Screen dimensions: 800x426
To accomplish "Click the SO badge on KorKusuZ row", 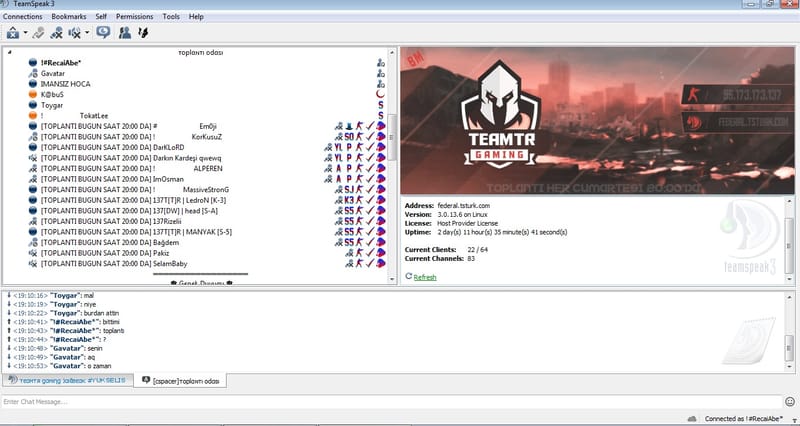I will (x=349, y=137).
